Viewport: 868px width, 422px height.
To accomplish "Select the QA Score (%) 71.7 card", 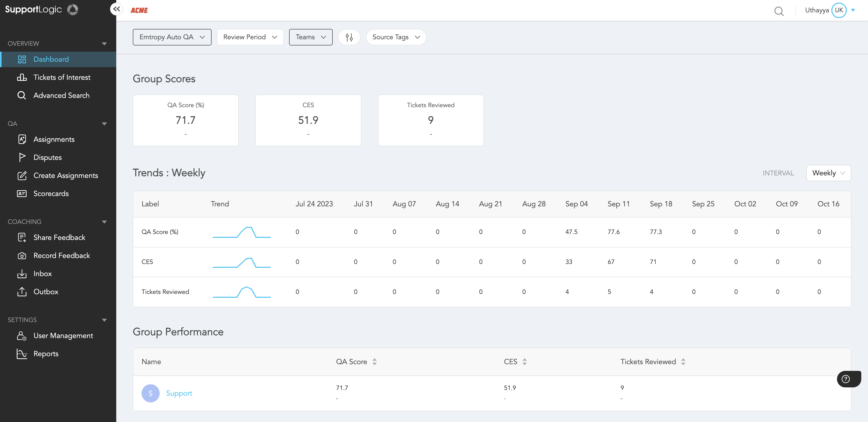I will point(186,120).
